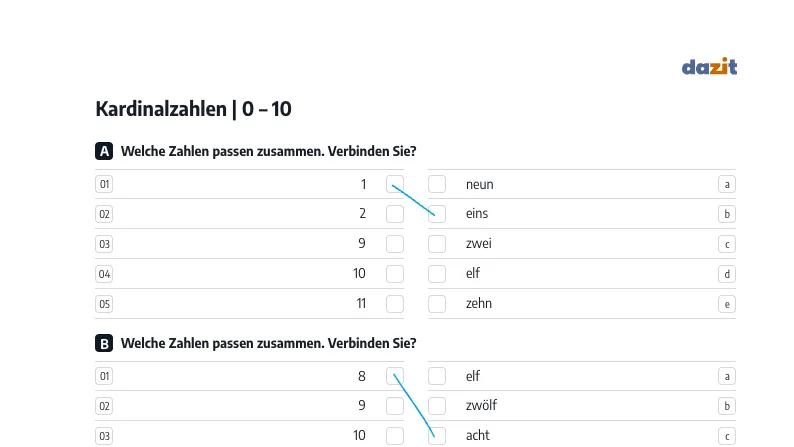Click the section A badge icon
The width and height of the screenshot is (794, 447).
pos(104,151)
